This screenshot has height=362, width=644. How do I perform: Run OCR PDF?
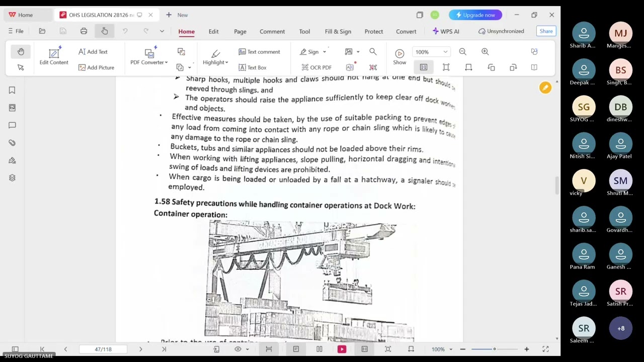pos(316,67)
